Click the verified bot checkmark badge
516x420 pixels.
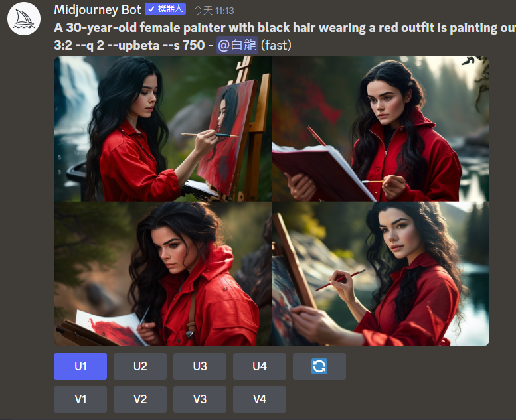(151, 9)
